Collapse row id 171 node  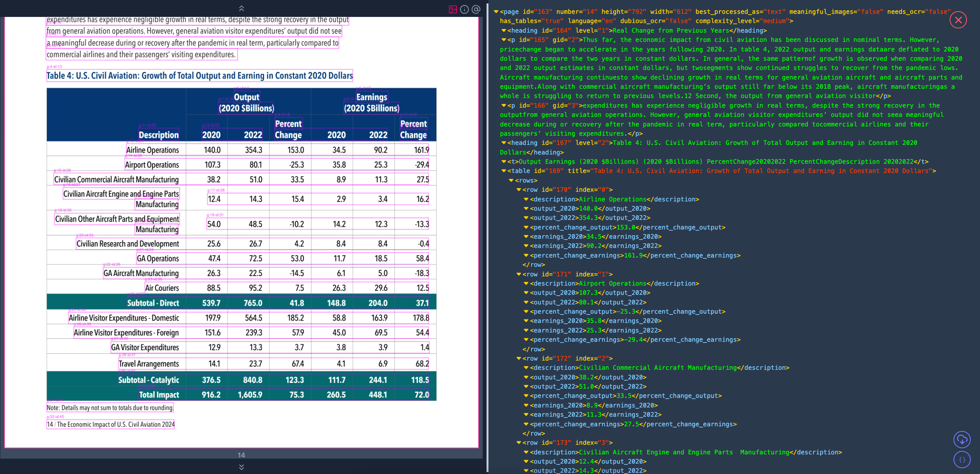[518, 274]
